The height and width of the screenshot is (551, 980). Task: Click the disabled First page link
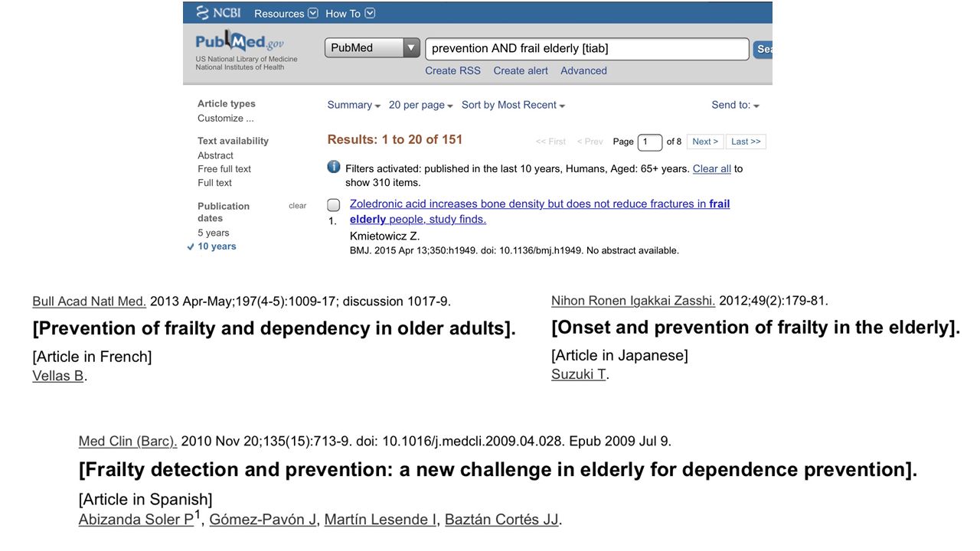tap(550, 142)
